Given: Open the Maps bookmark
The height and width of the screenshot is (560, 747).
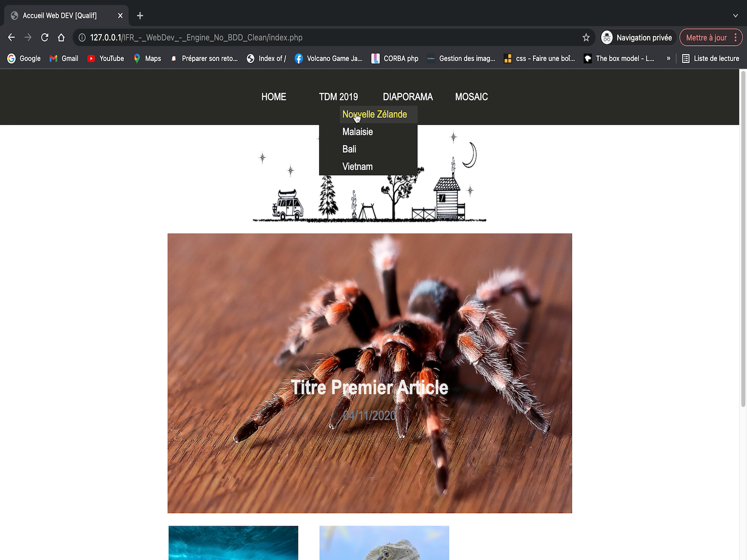Looking at the screenshot, I should [x=147, y=59].
